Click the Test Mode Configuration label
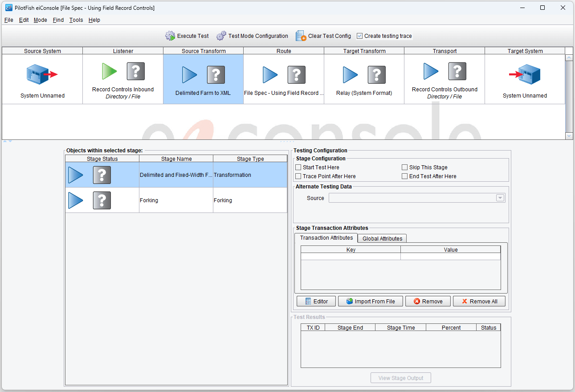The height and width of the screenshot is (392, 575). (258, 36)
